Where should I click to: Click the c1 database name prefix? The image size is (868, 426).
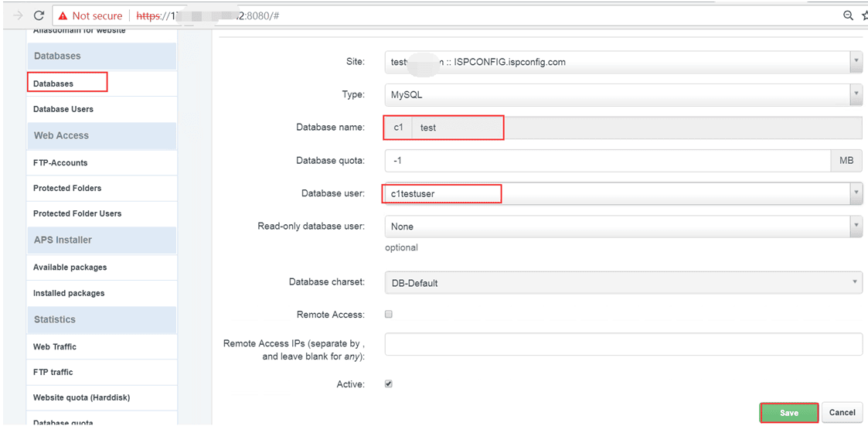(x=399, y=128)
